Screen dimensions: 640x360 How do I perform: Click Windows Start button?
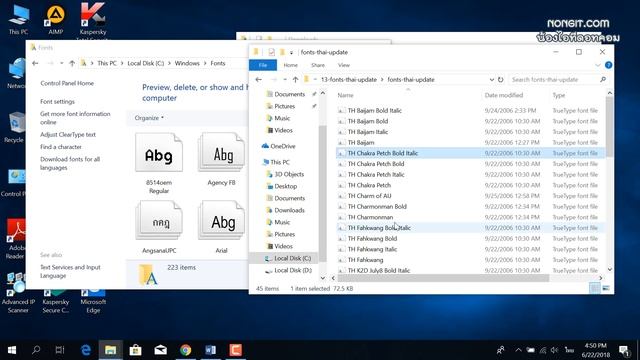(x=12, y=350)
